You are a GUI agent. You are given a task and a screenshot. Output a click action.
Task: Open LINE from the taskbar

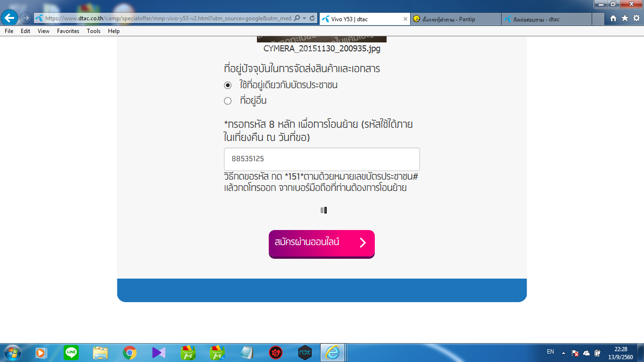coord(71,353)
